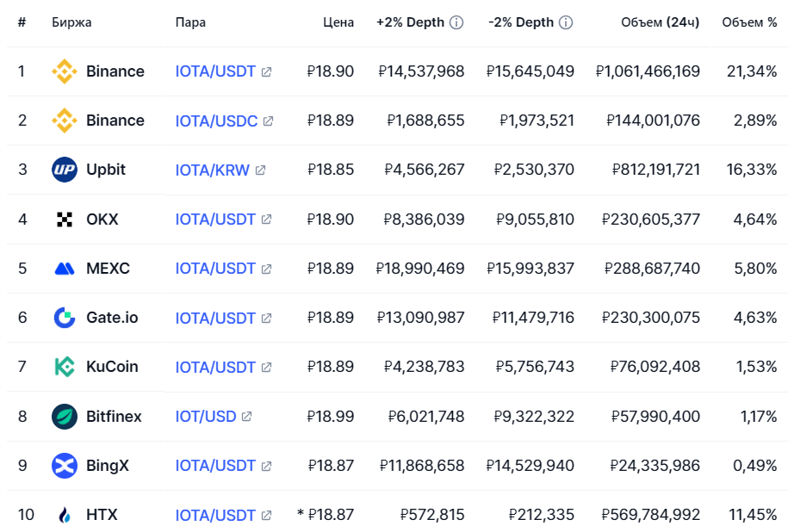Image resolution: width=788 pixels, height=532 pixels.
Task: Open the Bitfinex exchange name
Action: [114, 417]
